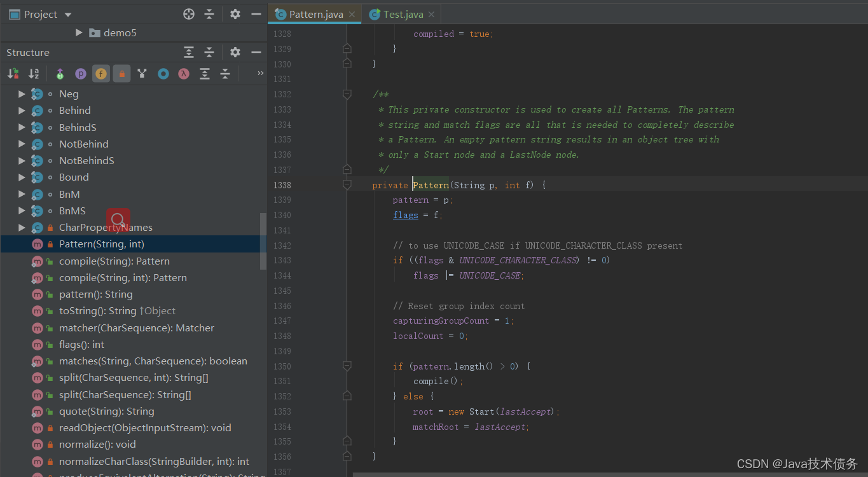This screenshot has width=868, height=477.
Task: Hide the Project panel with minimize dash
Action: coord(256,14)
